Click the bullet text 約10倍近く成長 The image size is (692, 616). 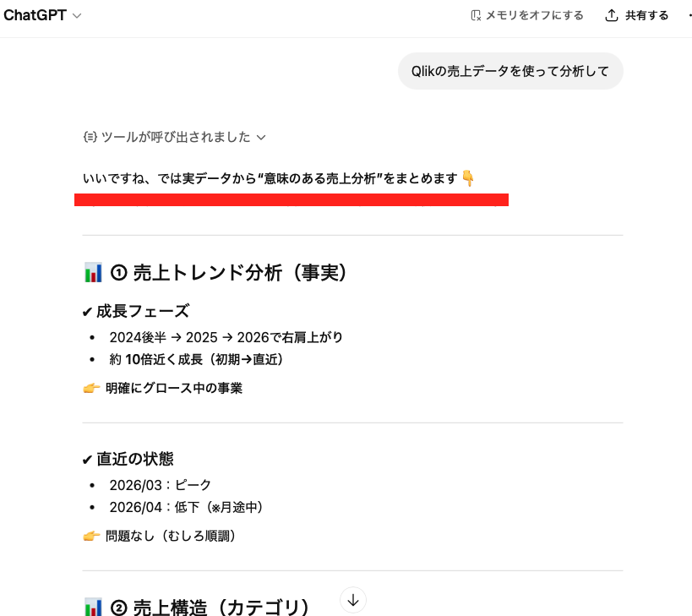tap(195, 359)
